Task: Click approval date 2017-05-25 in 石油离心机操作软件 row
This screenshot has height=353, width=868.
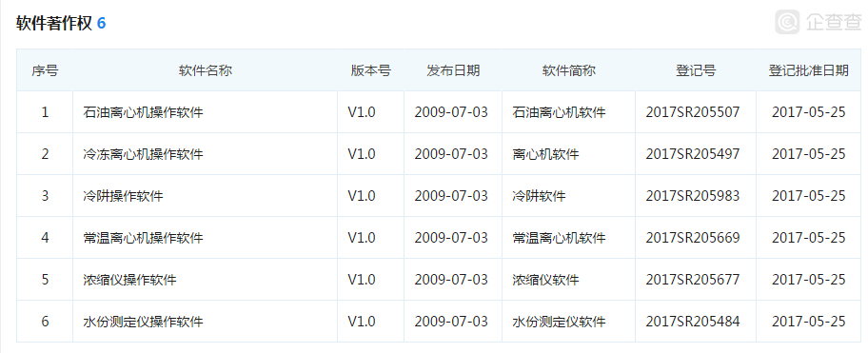Action: (x=809, y=112)
